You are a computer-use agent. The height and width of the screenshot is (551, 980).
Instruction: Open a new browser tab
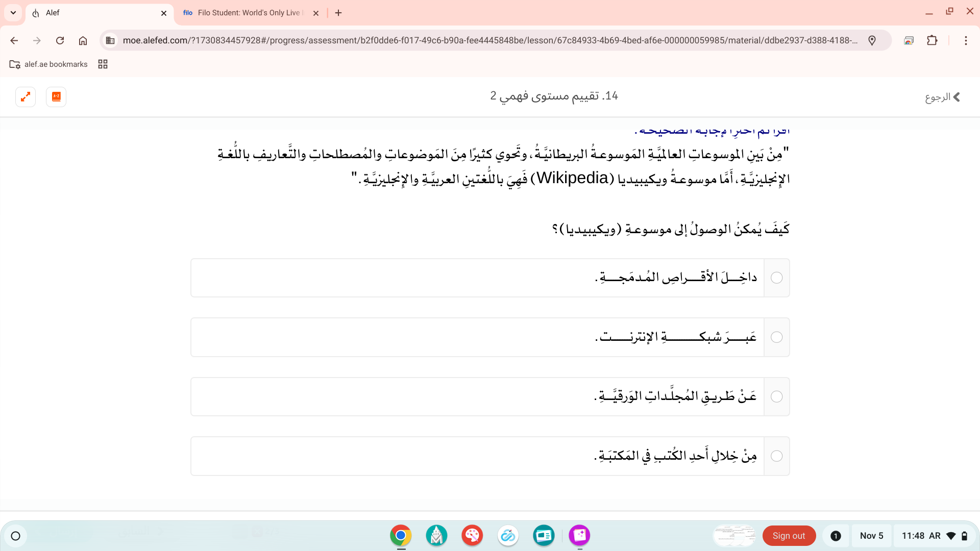tap(338, 13)
